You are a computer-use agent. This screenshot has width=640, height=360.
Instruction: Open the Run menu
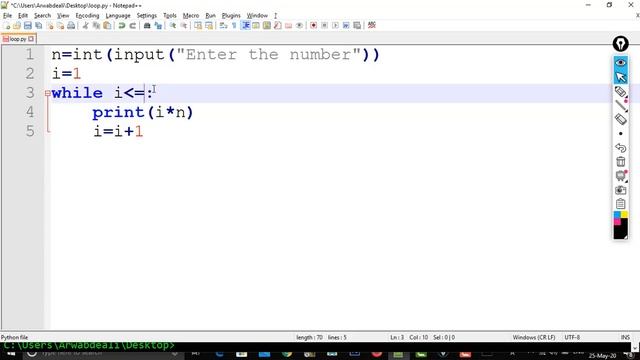click(x=210, y=16)
